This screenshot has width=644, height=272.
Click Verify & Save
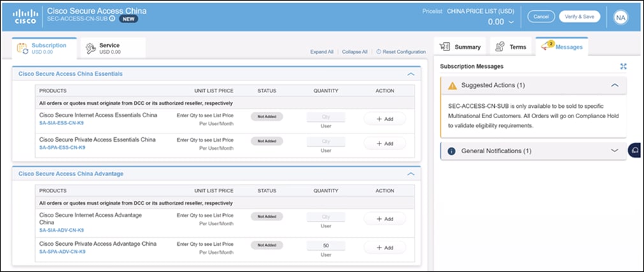580,17
